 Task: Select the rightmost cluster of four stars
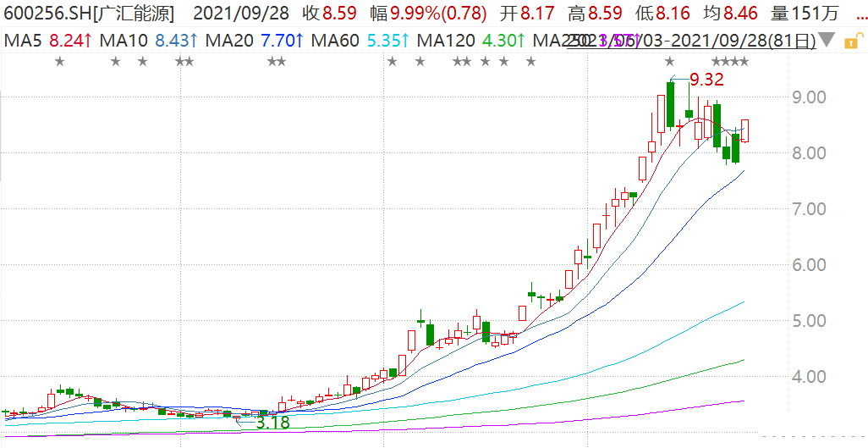tap(730, 61)
